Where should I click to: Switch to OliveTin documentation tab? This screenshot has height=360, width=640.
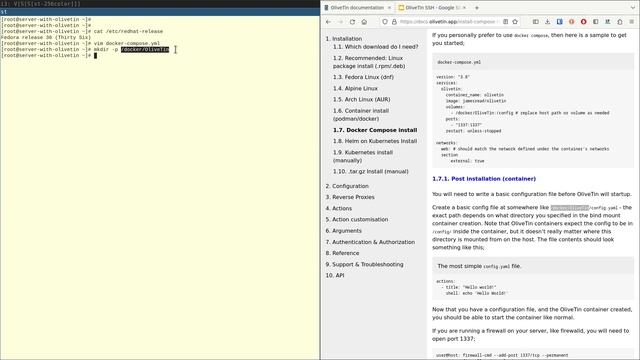tap(357, 8)
